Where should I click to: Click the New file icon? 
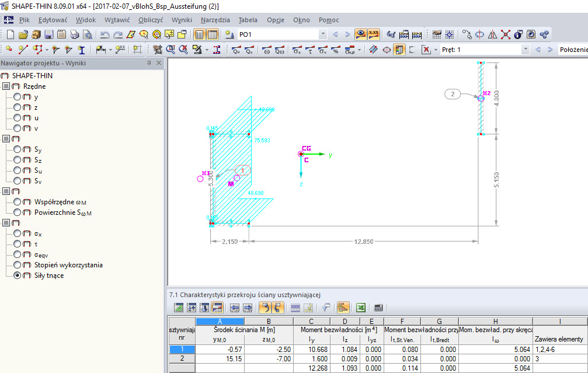(x=11, y=34)
